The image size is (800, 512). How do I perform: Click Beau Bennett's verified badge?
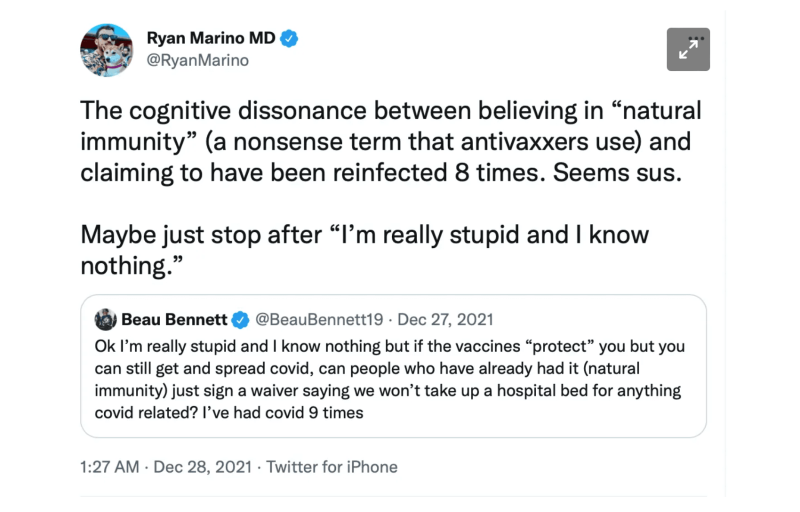pyautogui.click(x=240, y=320)
